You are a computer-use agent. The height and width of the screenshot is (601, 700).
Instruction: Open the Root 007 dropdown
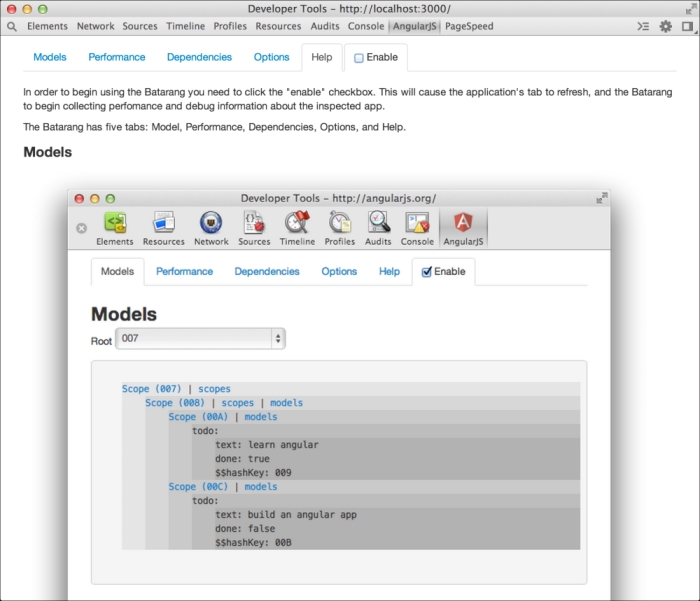coord(200,338)
